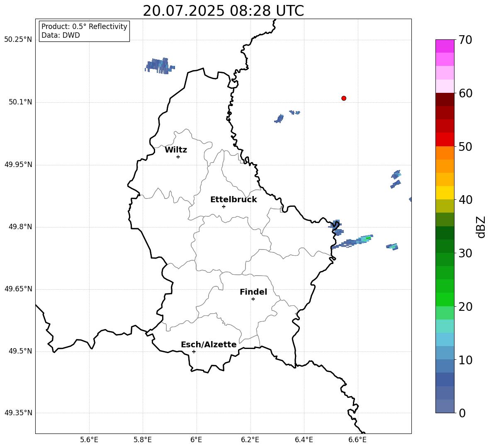Screen dimensions: 491x448
Task: Pick the magenta top colorbar swatch
Action: [x=445, y=46]
